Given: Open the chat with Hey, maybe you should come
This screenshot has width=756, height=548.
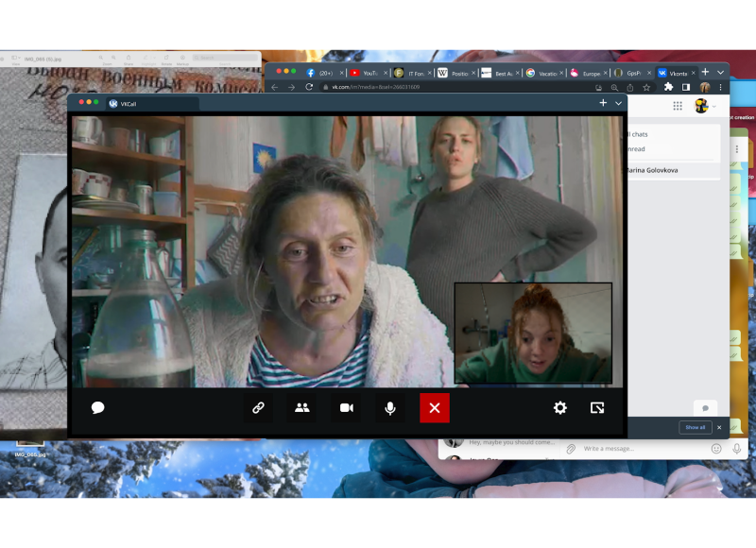Looking at the screenshot, I should 500,442.
